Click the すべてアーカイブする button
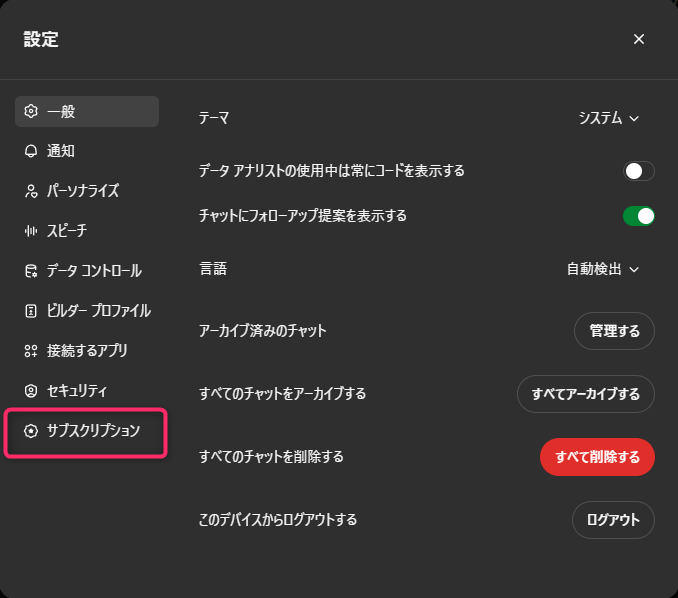The width and height of the screenshot is (678, 598). coord(585,394)
